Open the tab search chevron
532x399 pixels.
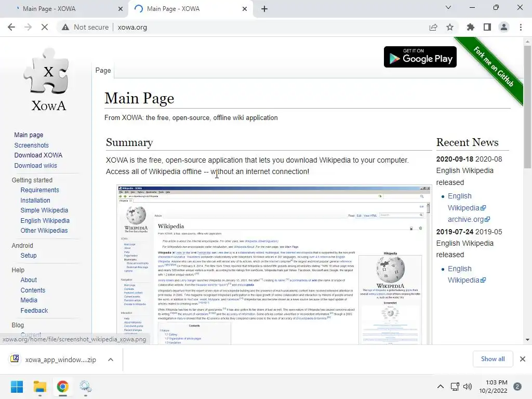pyautogui.click(x=448, y=7)
